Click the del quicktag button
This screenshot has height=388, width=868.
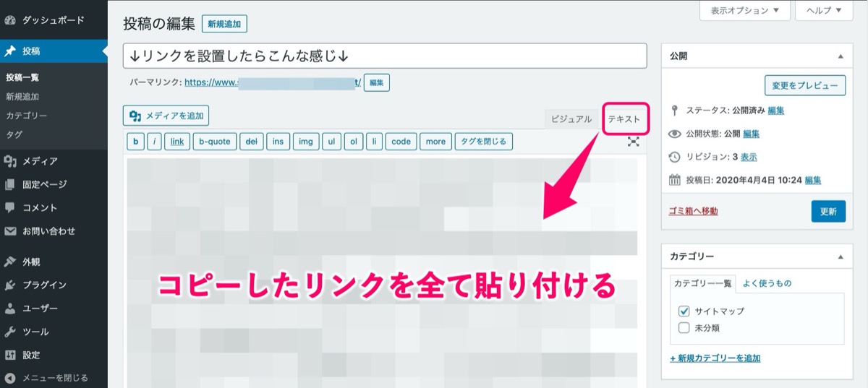point(251,142)
